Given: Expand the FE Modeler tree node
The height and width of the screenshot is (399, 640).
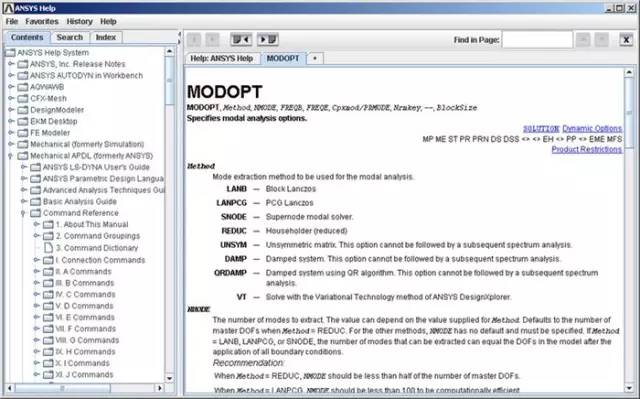Looking at the screenshot, I should pyautogui.click(x=11, y=132).
